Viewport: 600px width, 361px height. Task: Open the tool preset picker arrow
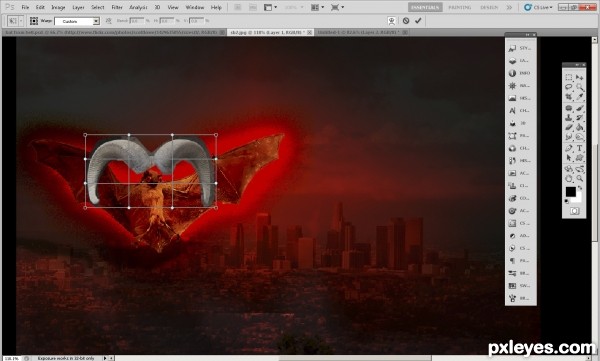(21, 21)
